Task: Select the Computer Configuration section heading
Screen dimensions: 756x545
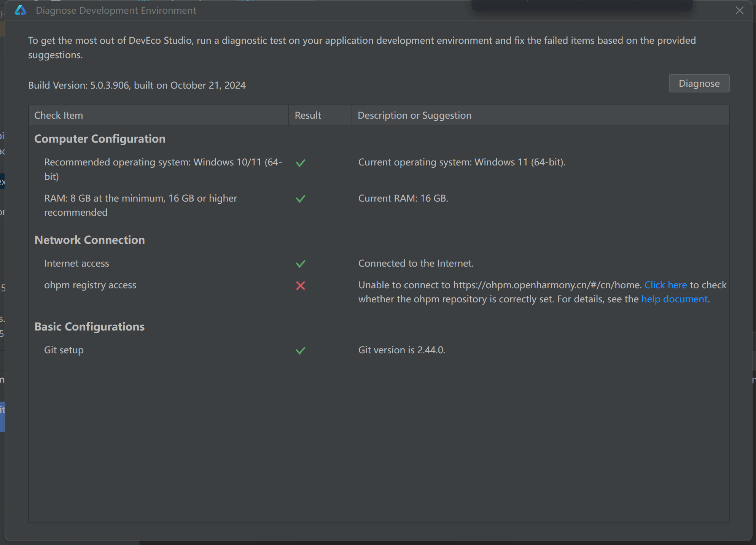Action: [x=100, y=139]
